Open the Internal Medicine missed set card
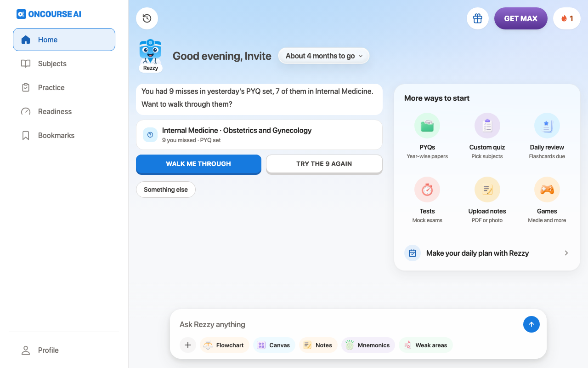 pyautogui.click(x=259, y=135)
